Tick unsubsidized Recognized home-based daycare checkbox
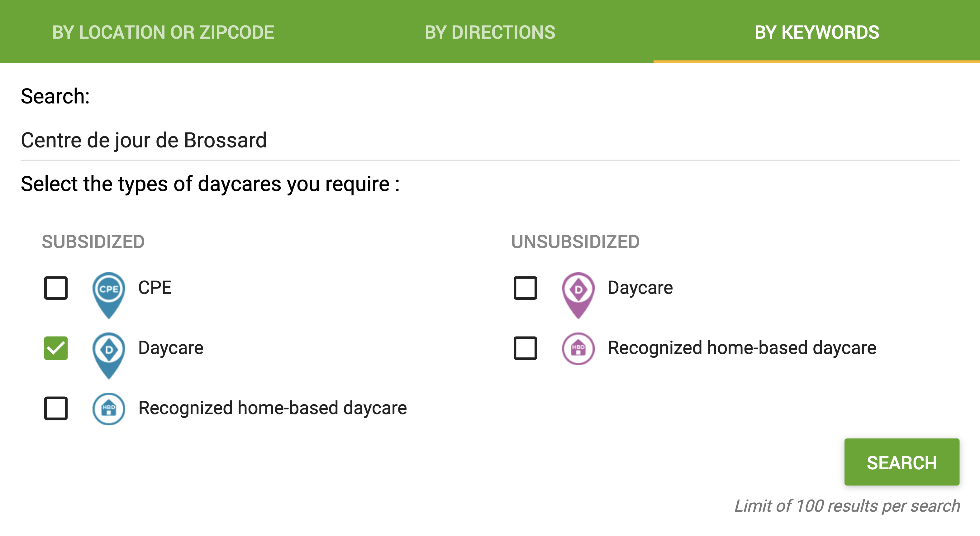The image size is (980, 536). tap(526, 348)
